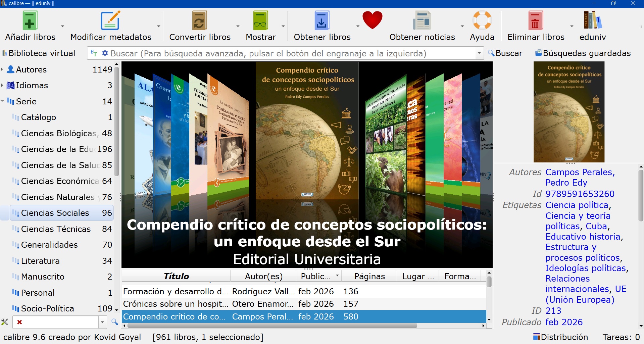Open Modificar metadatos editor
The height and width of the screenshot is (344, 644).
[x=110, y=21]
